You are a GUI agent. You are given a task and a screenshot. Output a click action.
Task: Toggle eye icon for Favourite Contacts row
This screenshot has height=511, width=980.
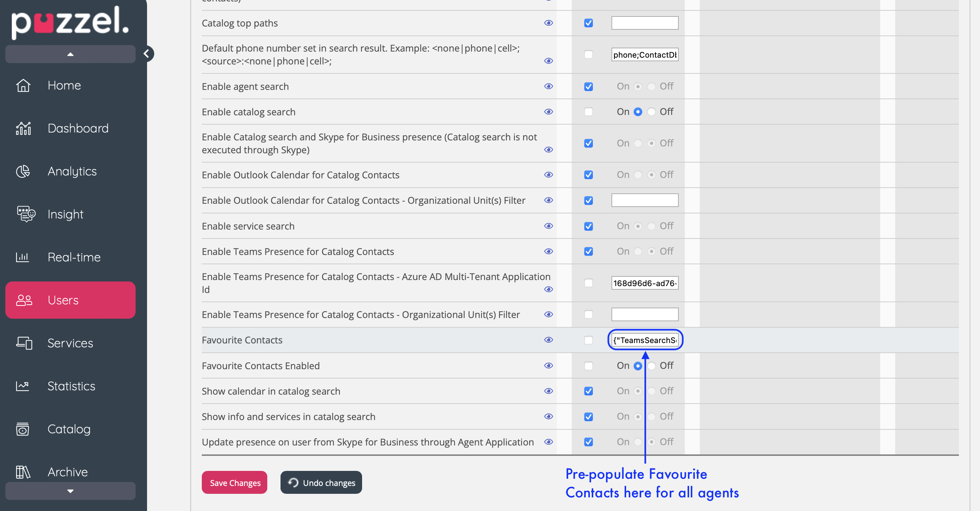point(548,339)
